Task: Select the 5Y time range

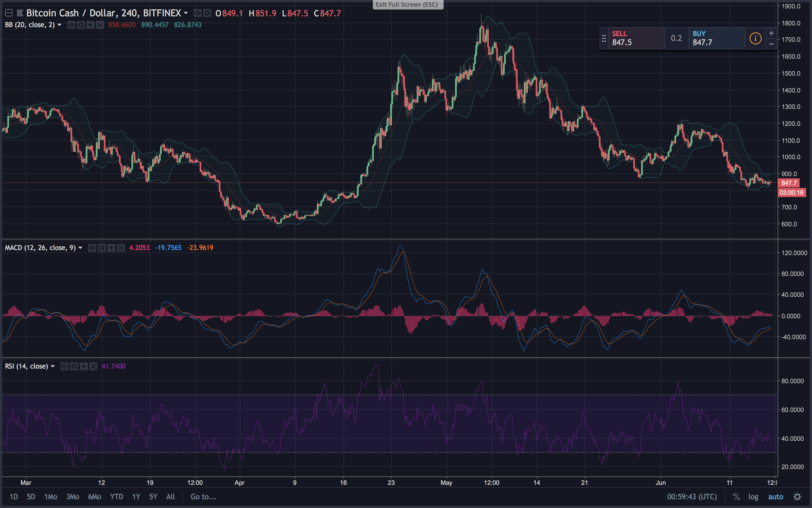Action: [x=153, y=497]
